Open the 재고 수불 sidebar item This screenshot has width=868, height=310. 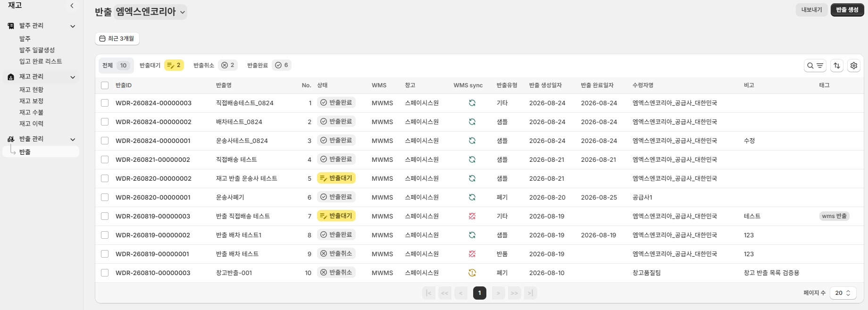[31, 112]
